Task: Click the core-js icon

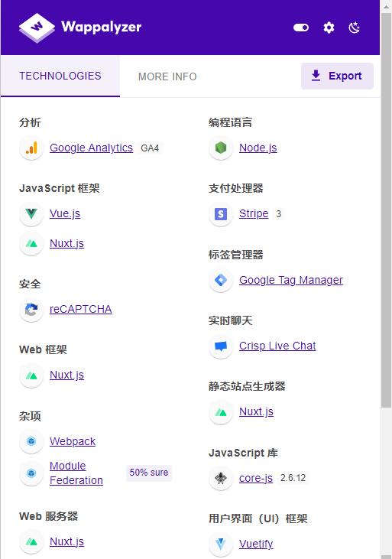Action: [221, 478]
